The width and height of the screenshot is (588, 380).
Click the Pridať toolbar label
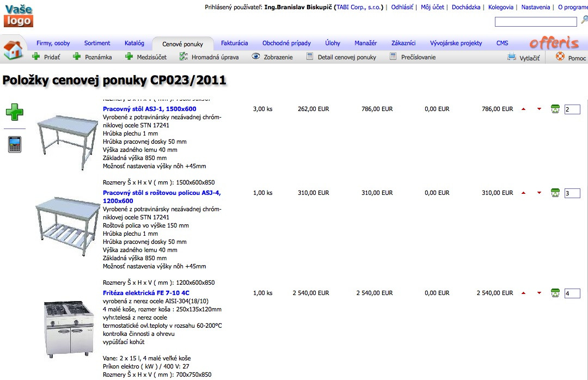52,57
